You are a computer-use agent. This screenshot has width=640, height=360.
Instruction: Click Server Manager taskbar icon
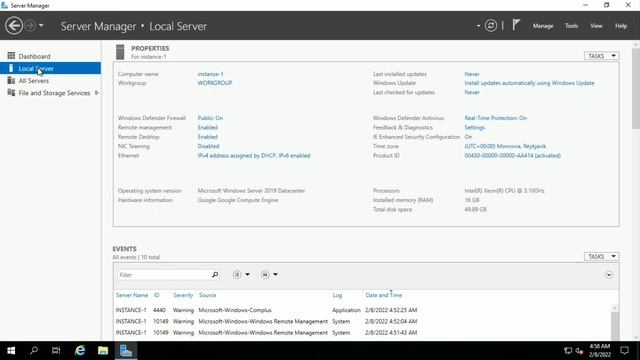click(x=126, y=351)
